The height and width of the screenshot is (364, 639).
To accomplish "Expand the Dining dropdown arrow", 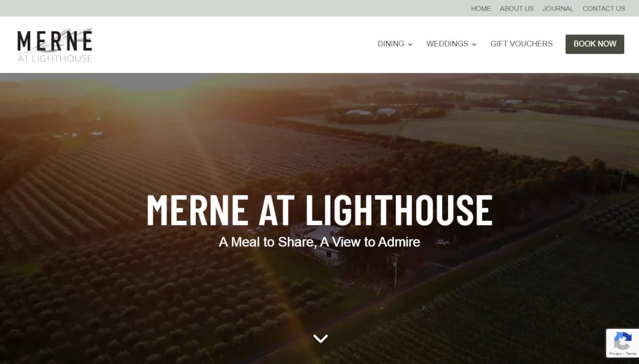I will 410,45.
